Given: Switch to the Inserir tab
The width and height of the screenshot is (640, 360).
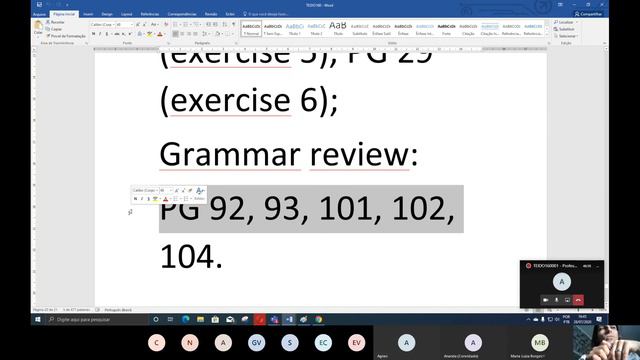Looking at the screenshot, I should (x=88, y=14).
